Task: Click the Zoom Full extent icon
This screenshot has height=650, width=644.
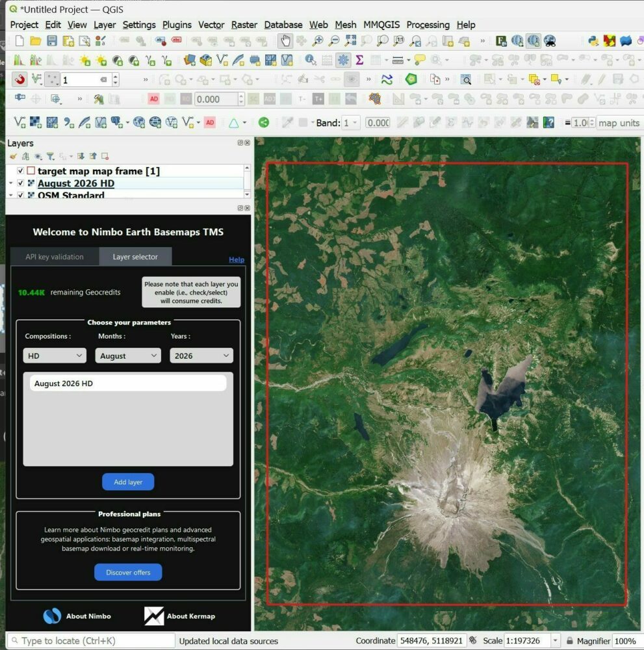Action: pos(351,40)
